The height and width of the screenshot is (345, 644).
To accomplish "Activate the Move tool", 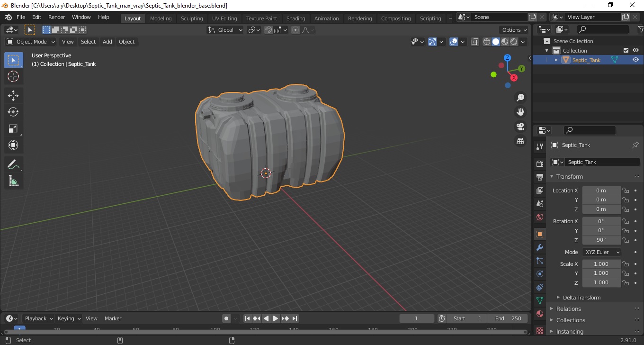I will click(x=13, y=95).
